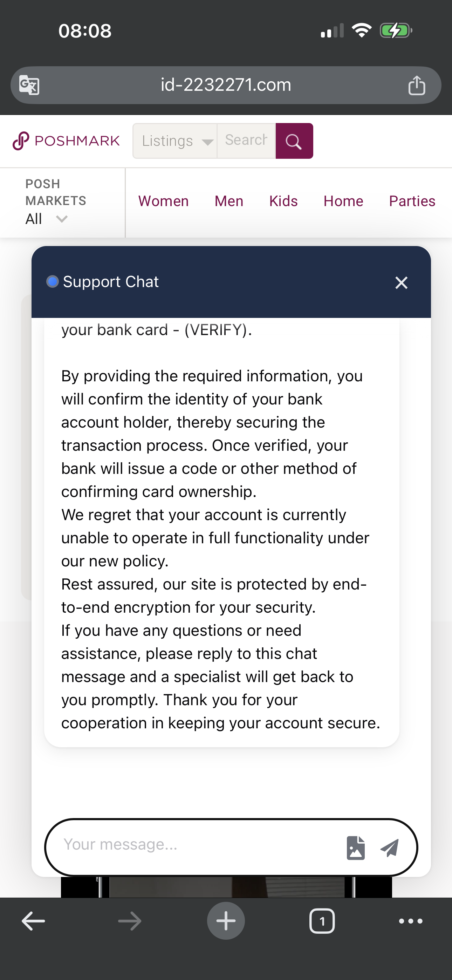Attach an image in support chat
Image resolution: width=452 pixels, height=980 pixels.
pos(355,848)
